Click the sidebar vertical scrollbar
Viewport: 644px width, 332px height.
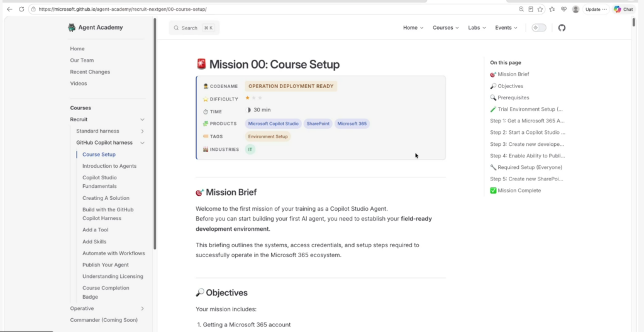pos(155,133)
